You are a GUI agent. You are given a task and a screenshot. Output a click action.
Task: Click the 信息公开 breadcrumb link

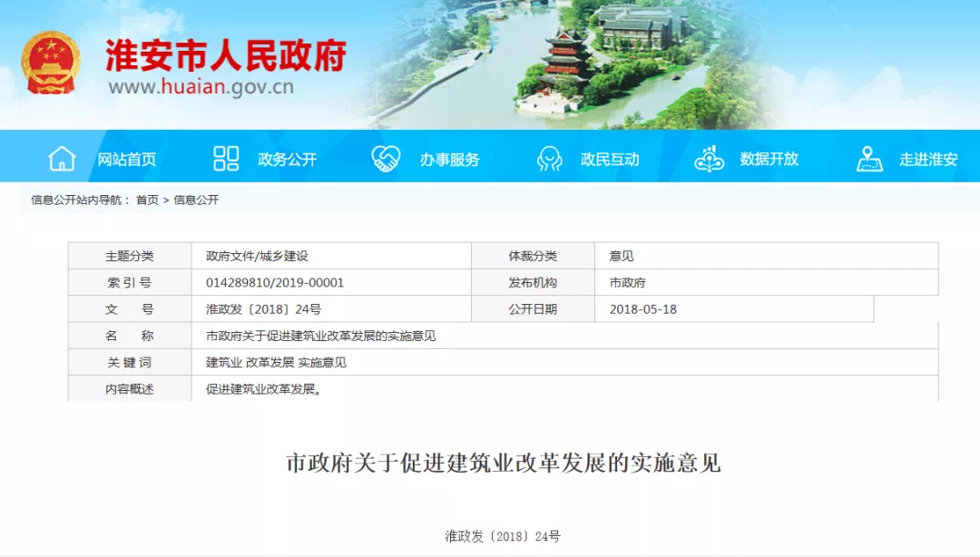coord(196,200)
